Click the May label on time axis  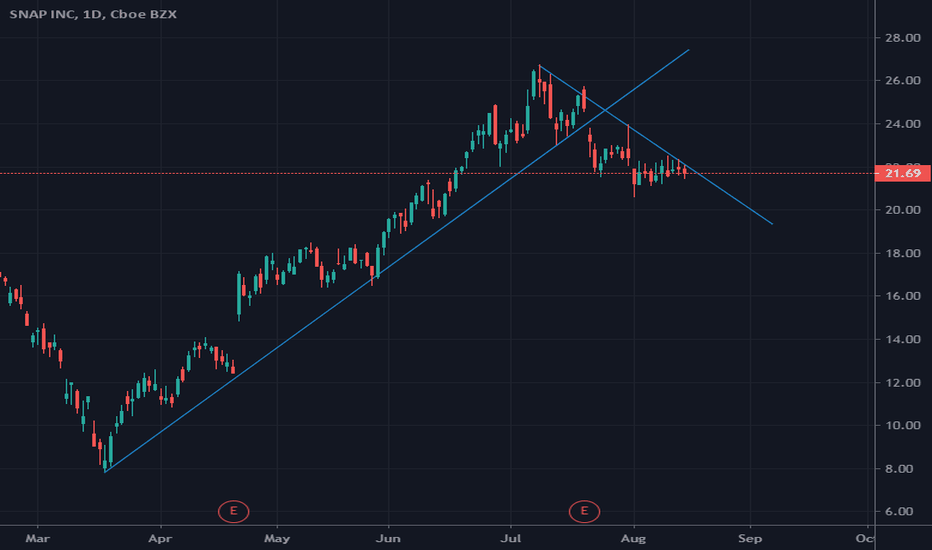click(277, 539)
